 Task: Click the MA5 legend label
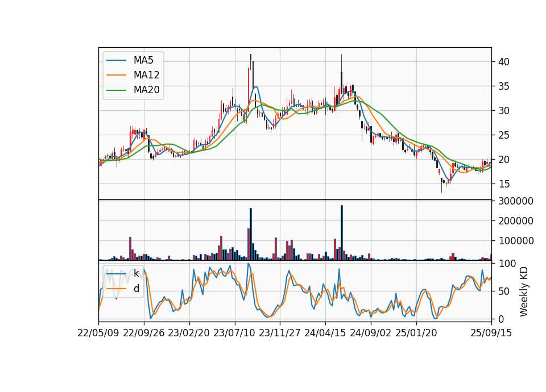click(143, 60)
